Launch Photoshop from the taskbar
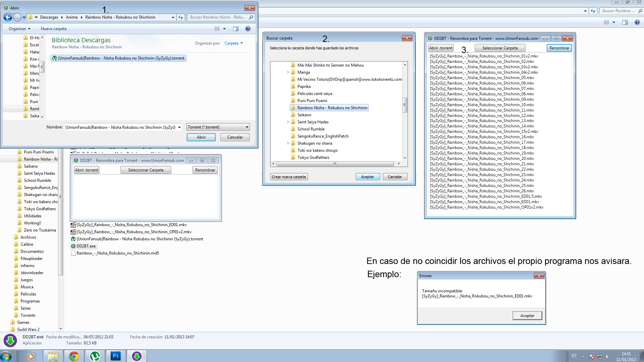This screenshot has height=362, width=644. click(x=116, y=356)
